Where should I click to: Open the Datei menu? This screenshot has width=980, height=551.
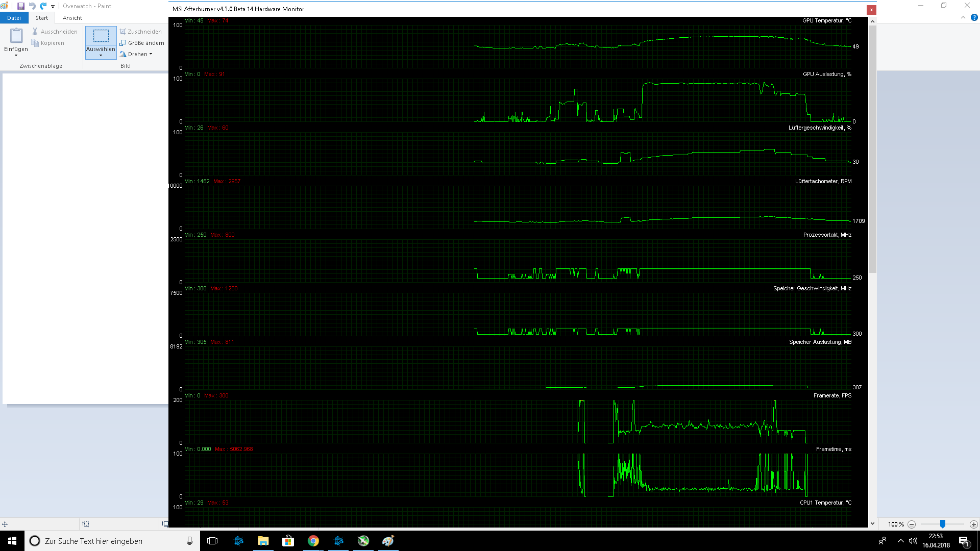coord(14,18)
